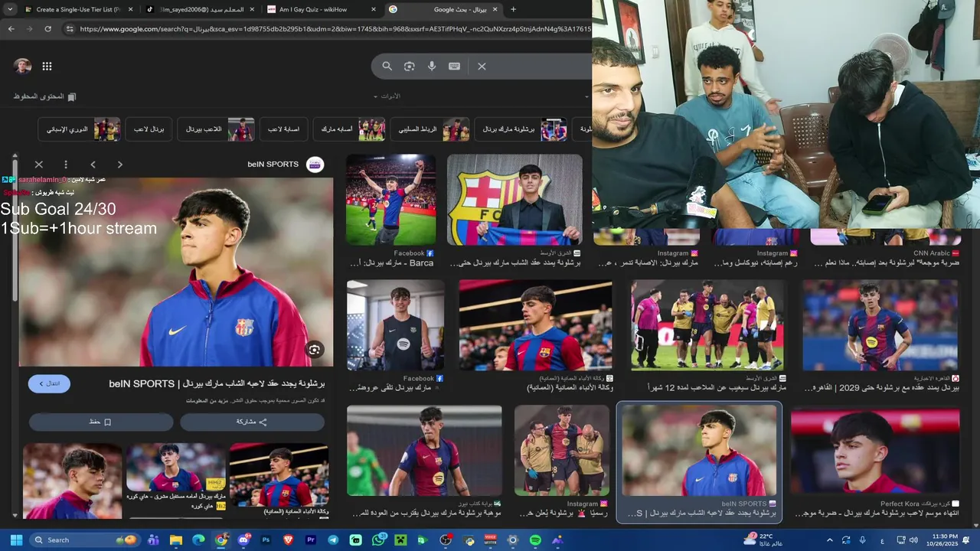This screenshot has width=980, height=551.
Task: Select برشلونة مارك برنال suggestion chip
Action: click(x=521, y=129)
